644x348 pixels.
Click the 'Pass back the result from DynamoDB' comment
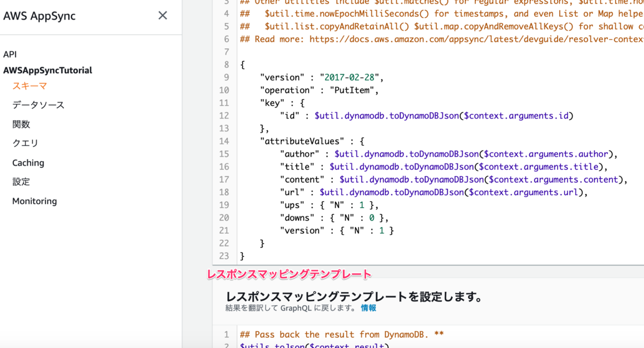tap(342, 335)
